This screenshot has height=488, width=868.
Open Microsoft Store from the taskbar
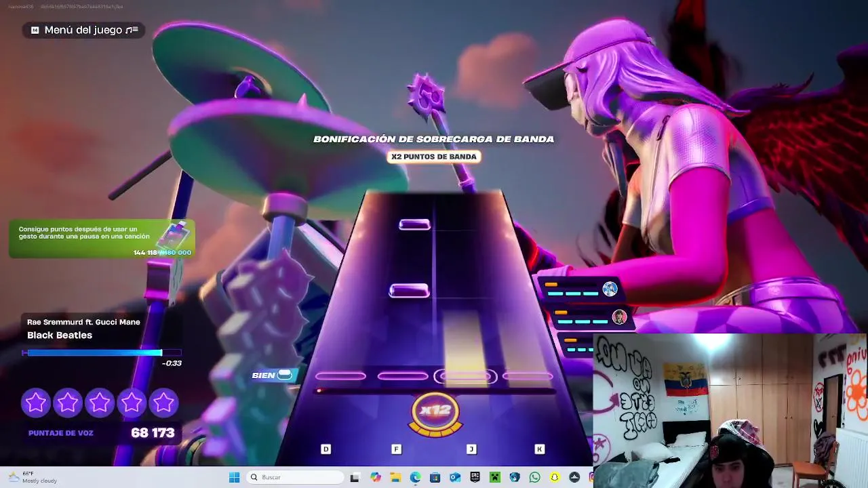point(435,477)
